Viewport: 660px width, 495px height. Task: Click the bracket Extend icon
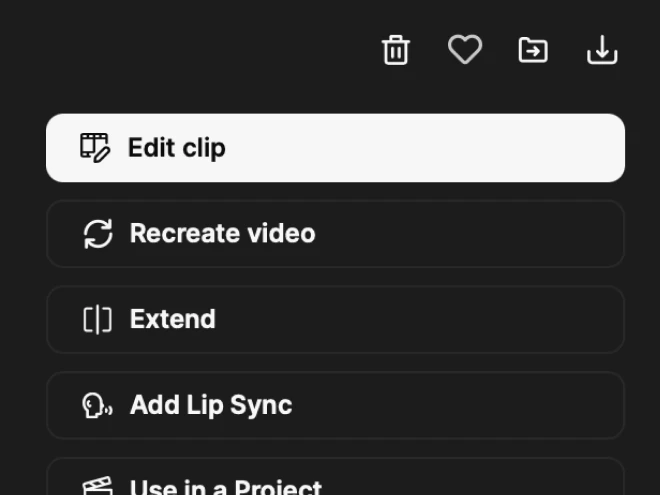97,320
